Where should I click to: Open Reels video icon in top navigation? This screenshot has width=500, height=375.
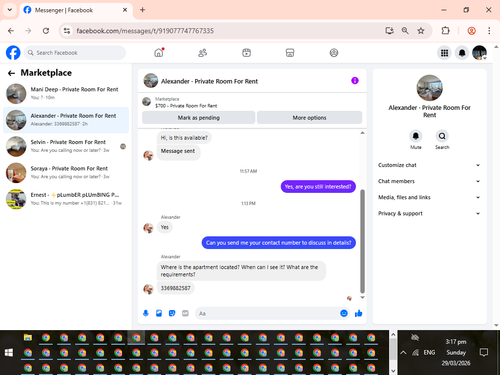[246, 53]
